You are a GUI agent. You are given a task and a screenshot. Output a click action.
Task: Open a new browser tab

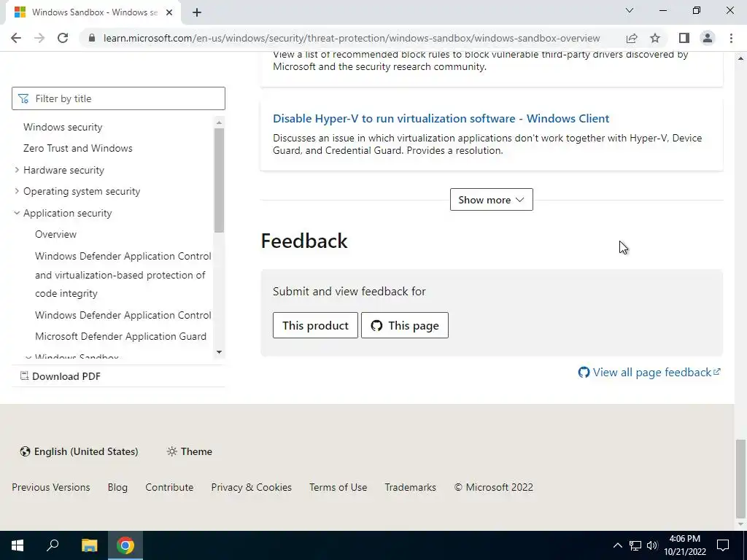(x=197, y=12)
